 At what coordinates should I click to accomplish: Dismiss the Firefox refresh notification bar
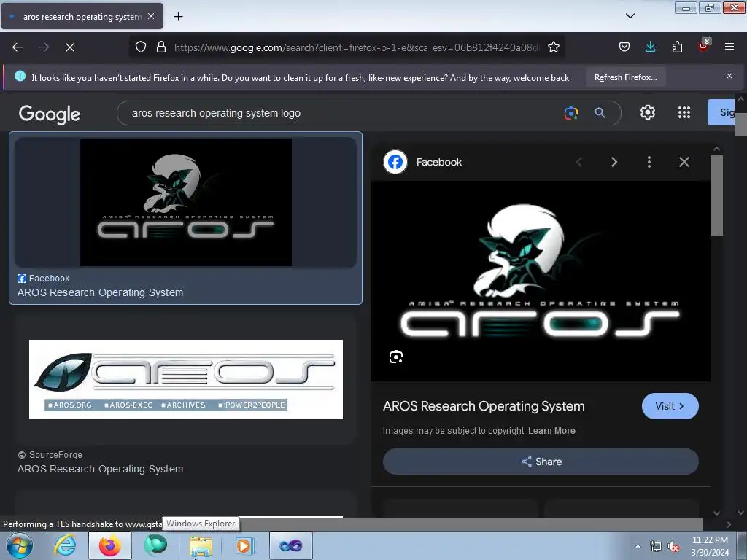[x=729, y=76]
